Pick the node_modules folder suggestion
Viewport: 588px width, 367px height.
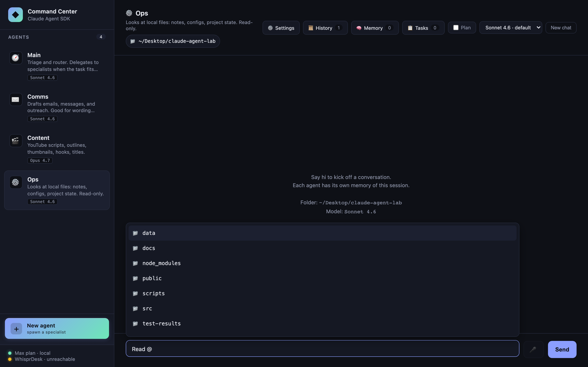(161, 263)
